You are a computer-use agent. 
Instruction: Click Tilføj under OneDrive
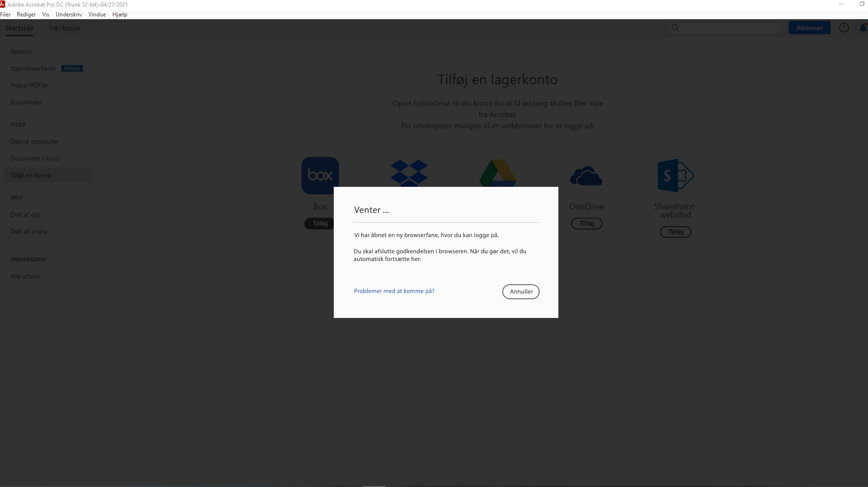pos(586,223)
